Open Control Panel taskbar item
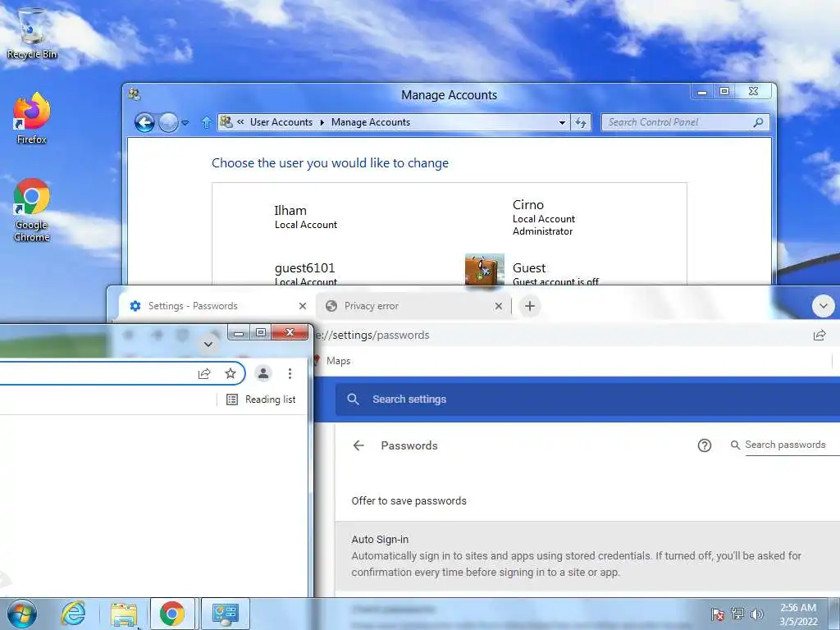Image resolution: width=840 pixels, height=630 pixels. tap(225, 614)
